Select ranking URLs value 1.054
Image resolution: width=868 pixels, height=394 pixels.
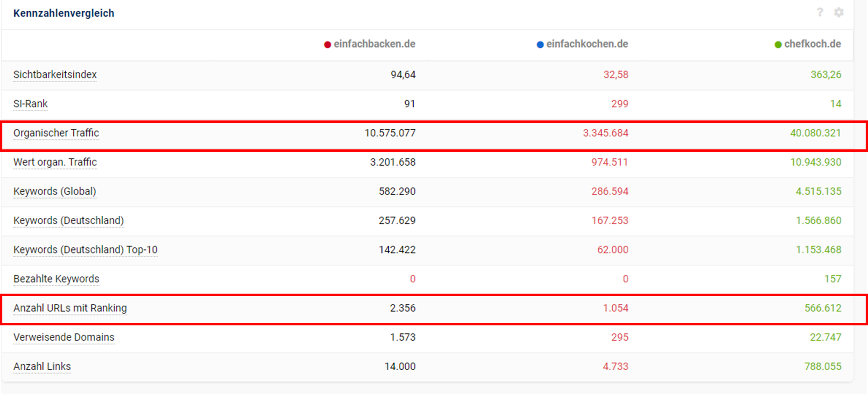point(615,308)
